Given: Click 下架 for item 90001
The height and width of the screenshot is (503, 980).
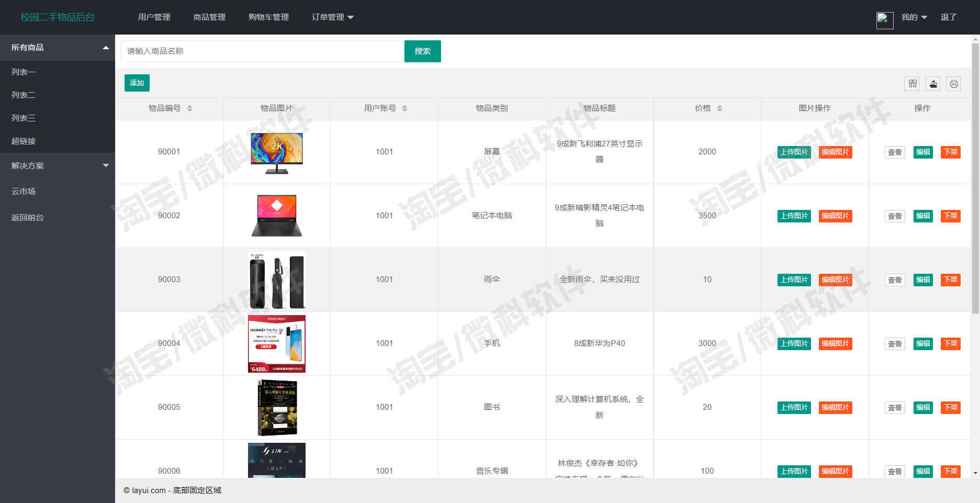Looking at the screenshot, I should 951,152.
